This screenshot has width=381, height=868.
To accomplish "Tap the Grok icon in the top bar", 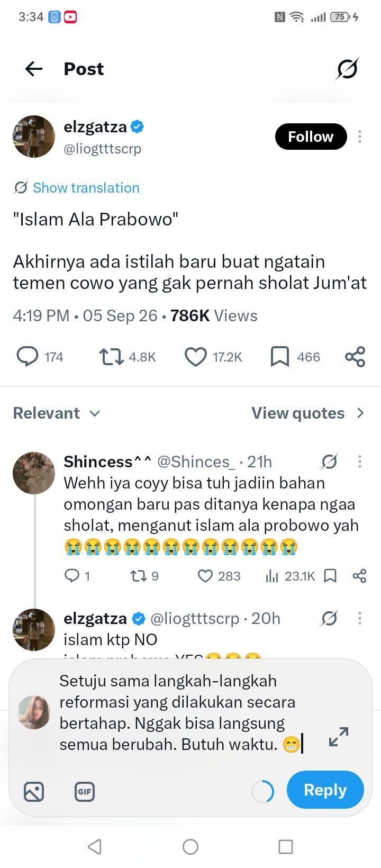I will click(347, 69).
